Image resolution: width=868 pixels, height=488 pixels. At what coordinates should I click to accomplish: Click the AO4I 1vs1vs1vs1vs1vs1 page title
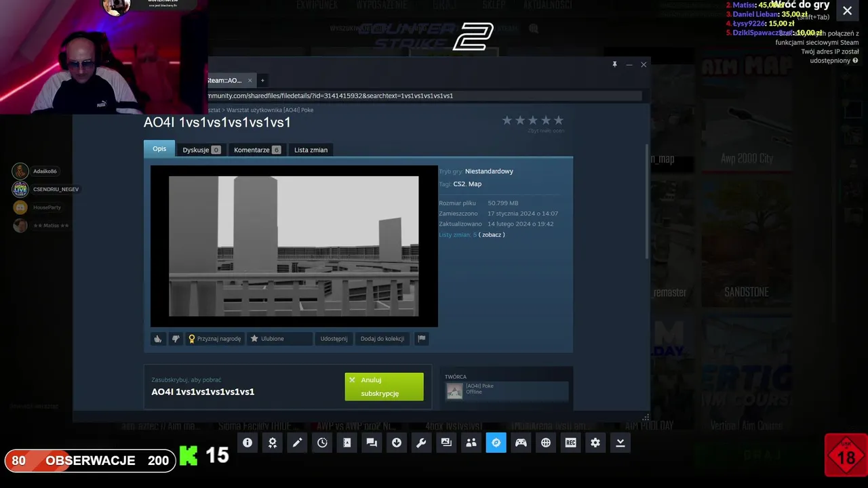[x=217, y=122]
